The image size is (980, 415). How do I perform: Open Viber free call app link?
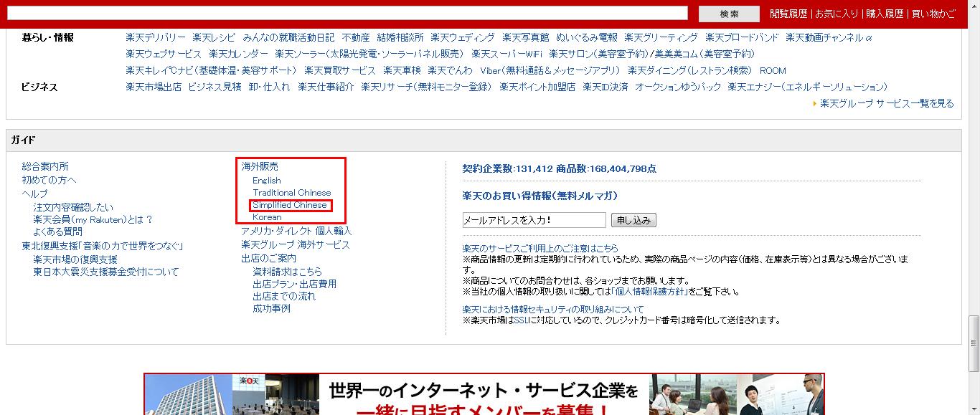[x=550, y=70]
